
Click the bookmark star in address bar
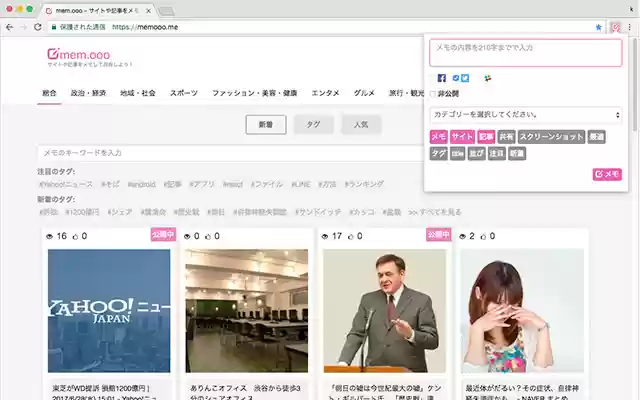click(598, 27)
